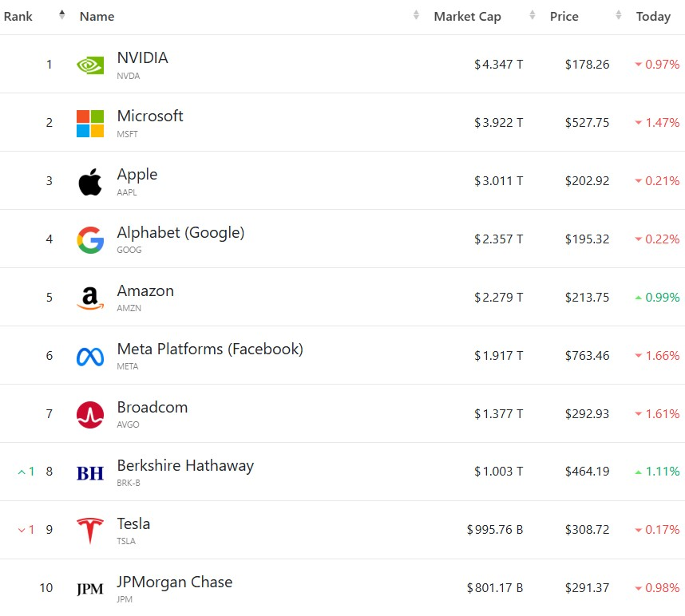Image resolution: width=685 pixels, height=616 pixels.
Task: Sort by Market Cap using sort arrows
Action: 532,15
